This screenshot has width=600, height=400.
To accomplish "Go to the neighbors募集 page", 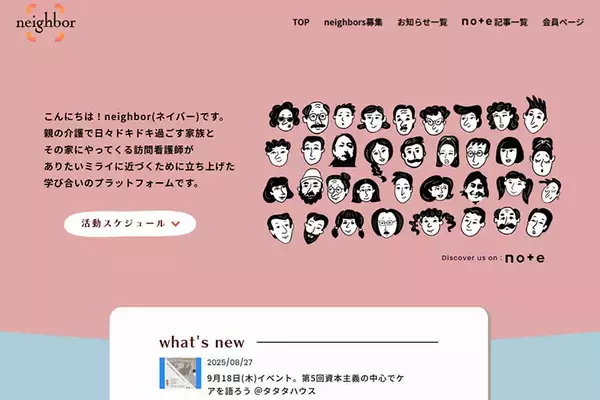I will 353,22.
